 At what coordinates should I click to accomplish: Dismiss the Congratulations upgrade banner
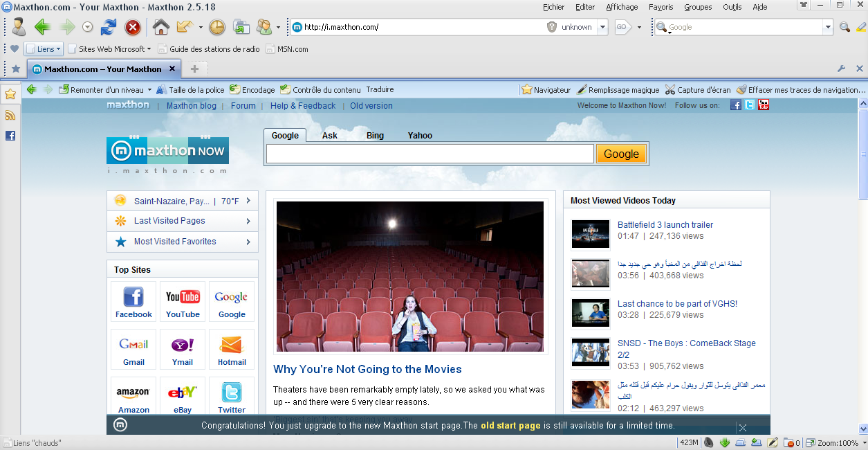[x=742, y=428]
